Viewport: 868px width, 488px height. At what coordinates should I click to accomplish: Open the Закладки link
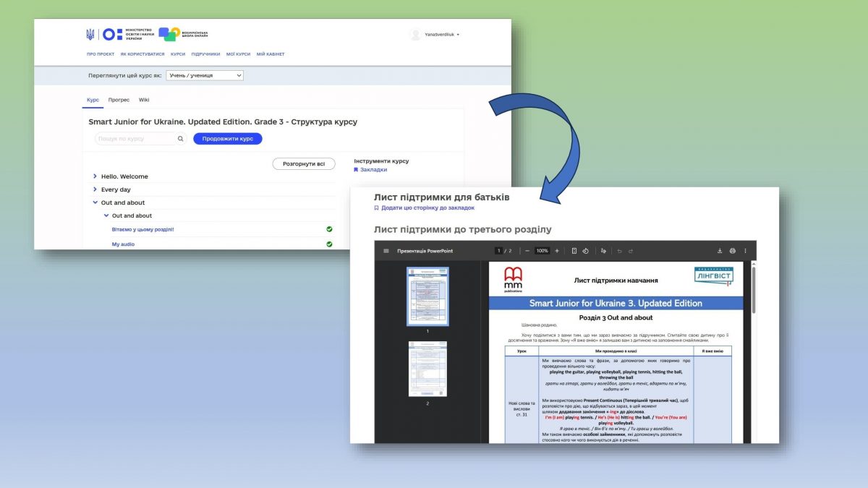(373, 170)
